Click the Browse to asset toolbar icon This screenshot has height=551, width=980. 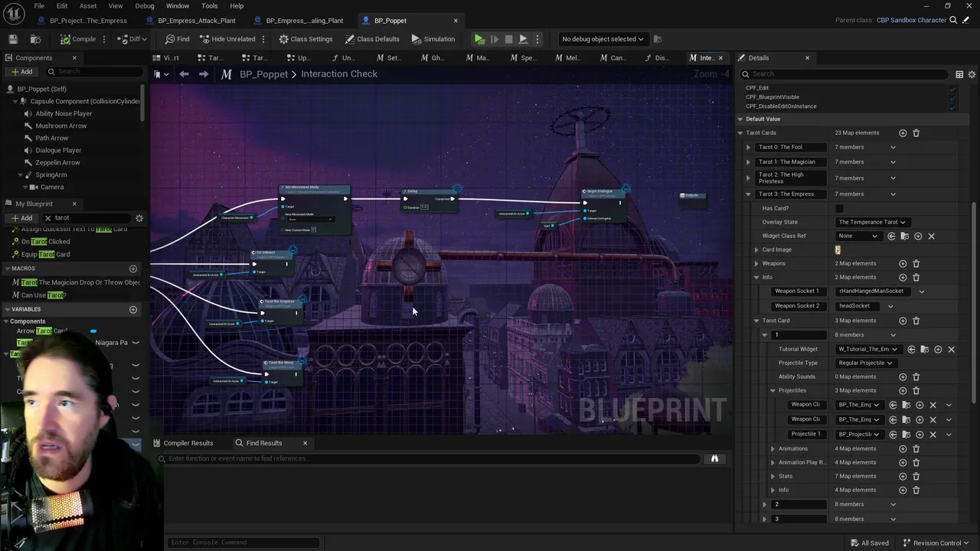click(x=35, y=39)
